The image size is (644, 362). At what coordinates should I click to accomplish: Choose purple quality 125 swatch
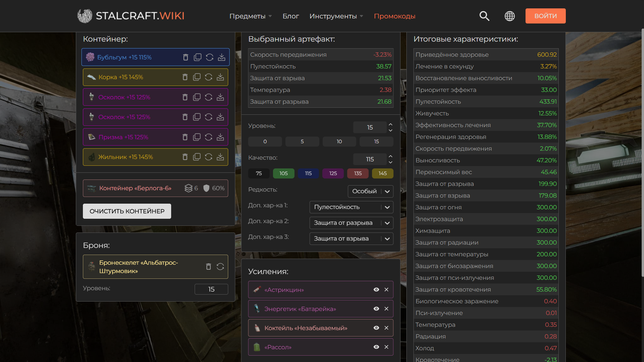click(333, 173)
